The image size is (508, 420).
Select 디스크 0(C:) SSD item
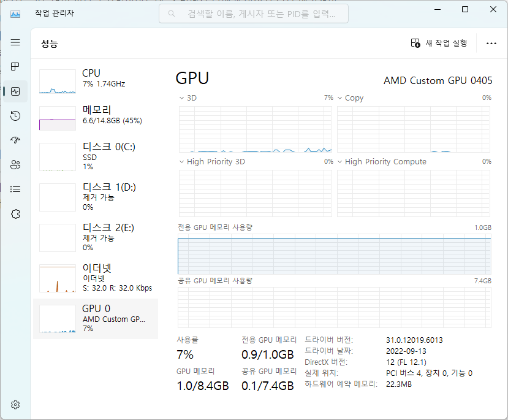click(x=96, y=156)
